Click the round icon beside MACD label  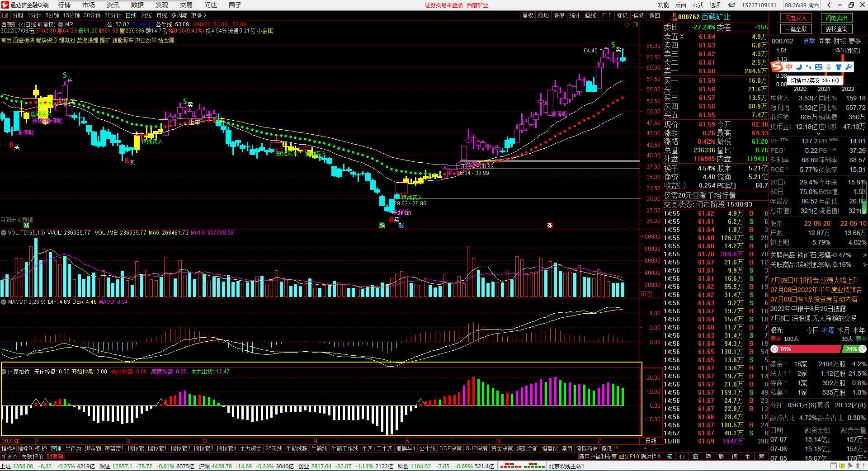tap(4, 302)
